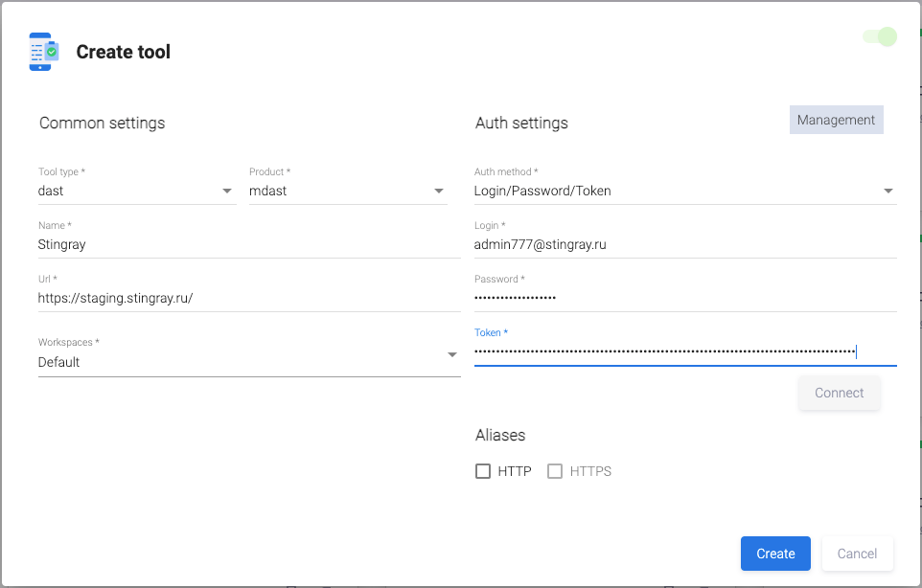Select the Login email field
This screenshot has width=922, height=588.
[x=684, y=244]
